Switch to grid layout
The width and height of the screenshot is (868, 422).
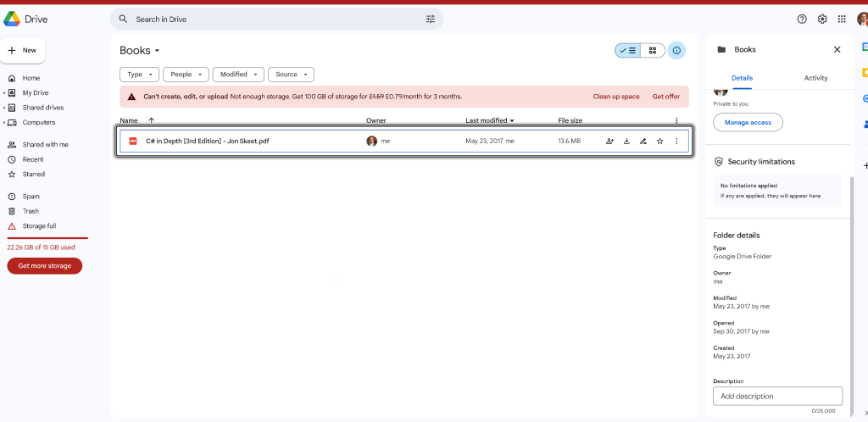pos(653,50)
